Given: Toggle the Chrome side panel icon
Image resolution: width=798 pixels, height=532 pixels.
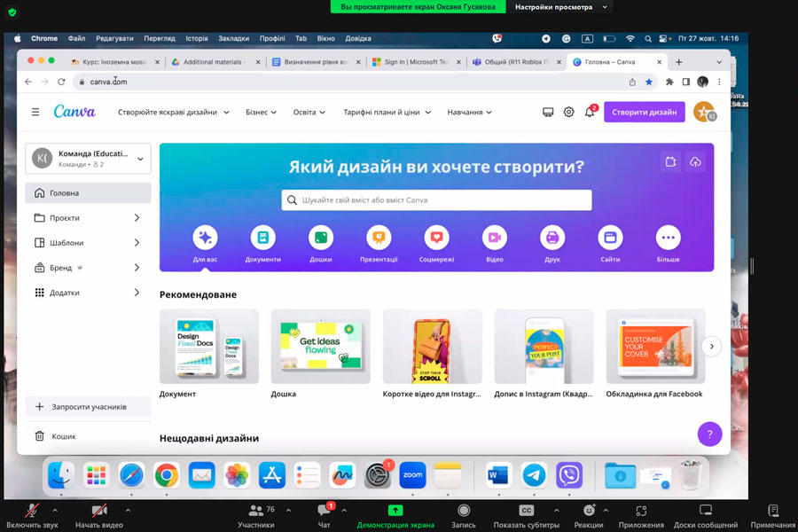Looking at the screenshot, I should [686, 82].
